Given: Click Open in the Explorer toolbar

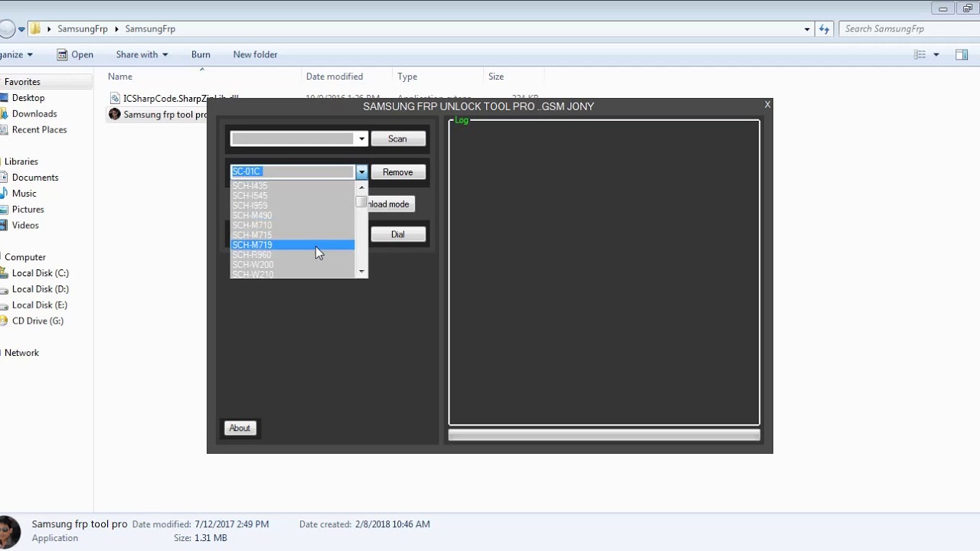Looking at the screenshot, I should tap(75, 54).
